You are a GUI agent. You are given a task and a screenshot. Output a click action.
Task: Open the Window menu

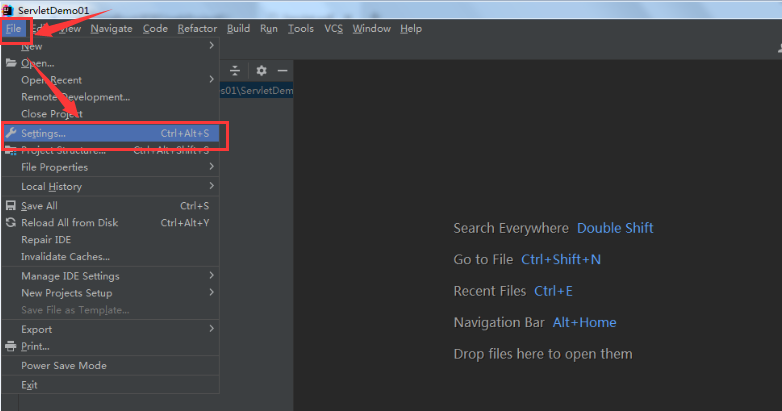tap(372, 29)
